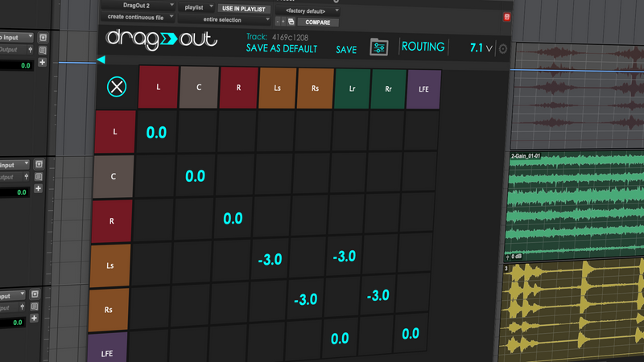Click the minus previous preset button
The width and height of the screenshot is (644, 362).
click(x=278, y=22)
